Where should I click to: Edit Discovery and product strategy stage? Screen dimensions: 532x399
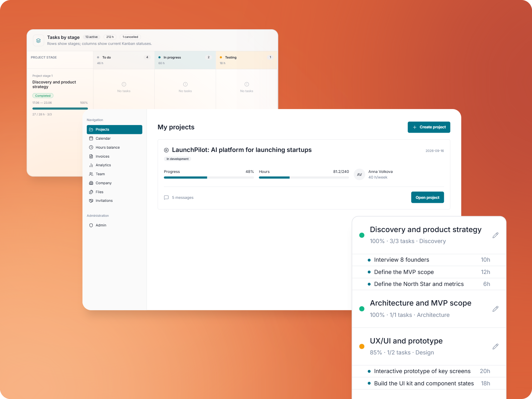click(x=495, y=235)
